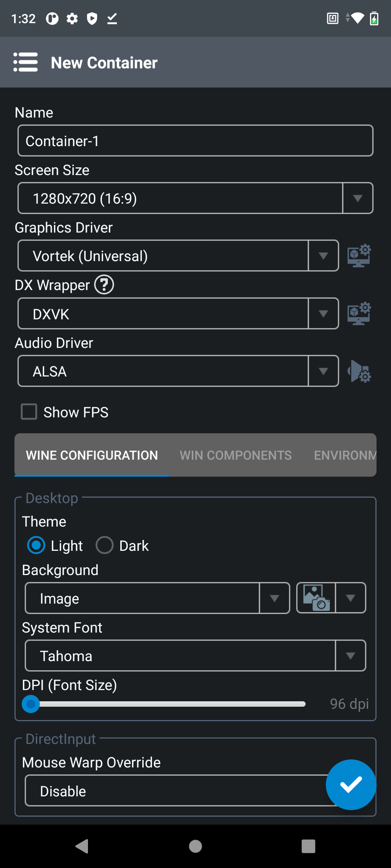Open Audio Driver settings icon
This screenshot has height=868, width=391.
(359, 371)
